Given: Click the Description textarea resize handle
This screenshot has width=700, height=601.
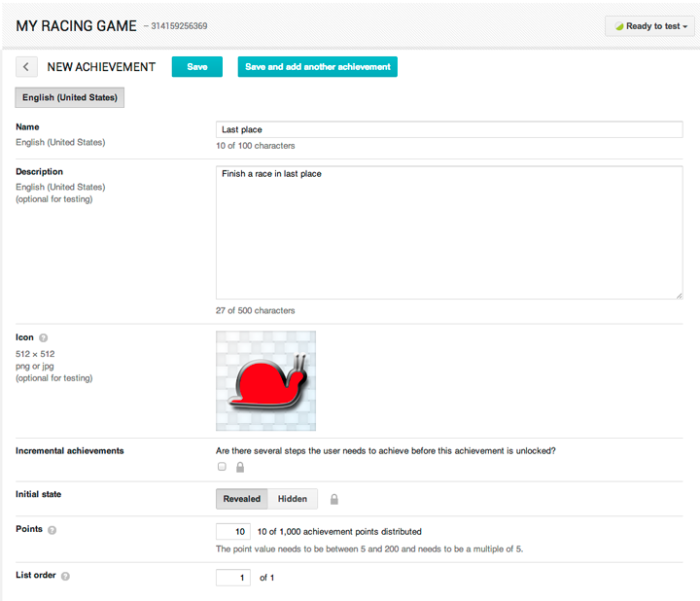Looking at the screenshot, I should (678, 294).
